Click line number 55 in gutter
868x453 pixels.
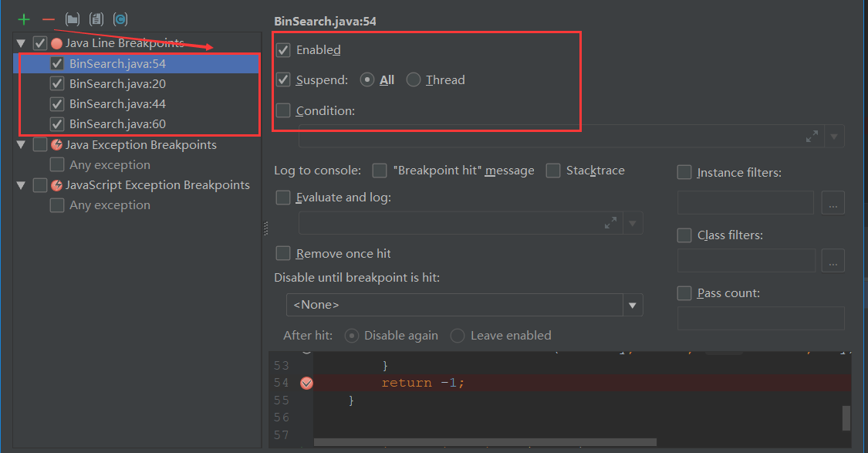282,401
